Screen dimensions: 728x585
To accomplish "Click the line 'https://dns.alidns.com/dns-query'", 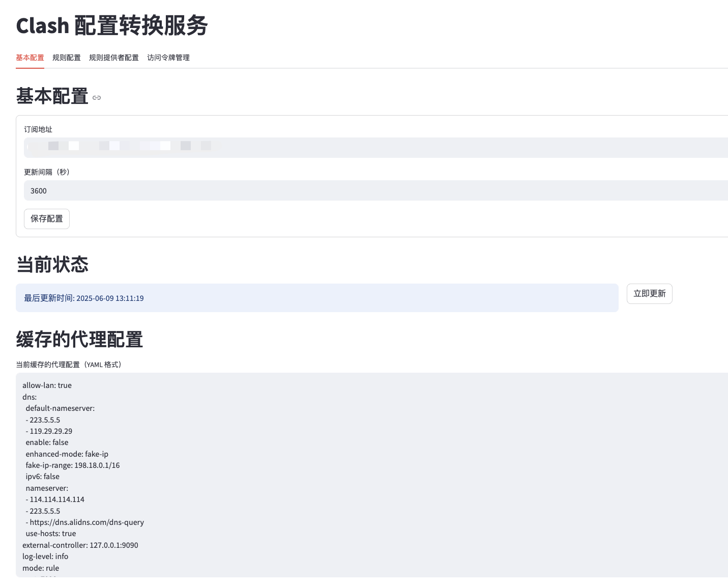I will click(86, 522).
